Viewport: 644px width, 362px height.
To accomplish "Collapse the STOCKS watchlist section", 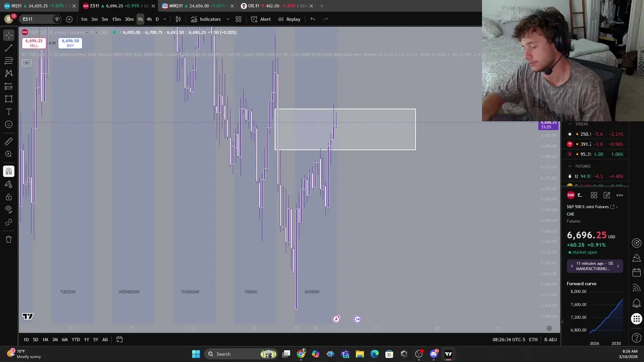I will coord(570,124).
